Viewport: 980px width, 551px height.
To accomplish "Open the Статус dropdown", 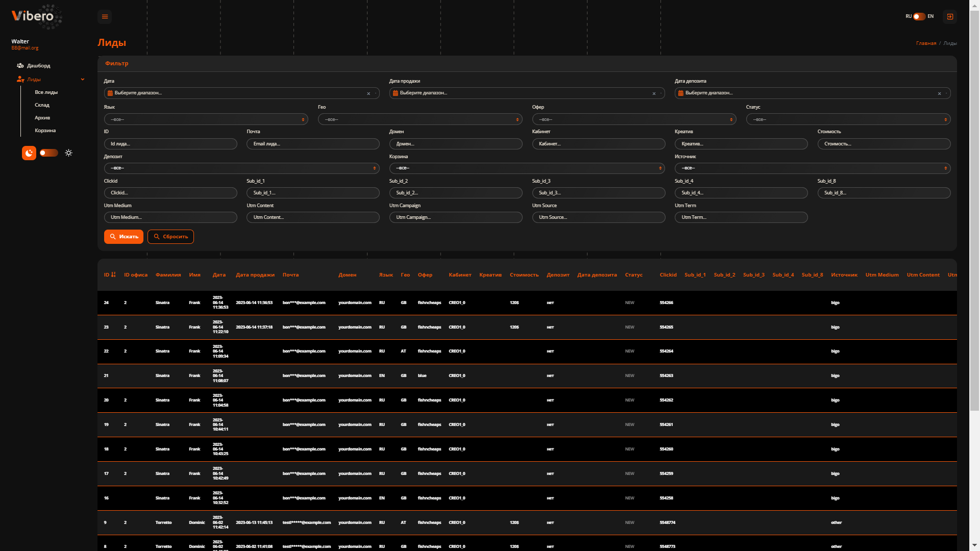I will [x=848, y=119].
